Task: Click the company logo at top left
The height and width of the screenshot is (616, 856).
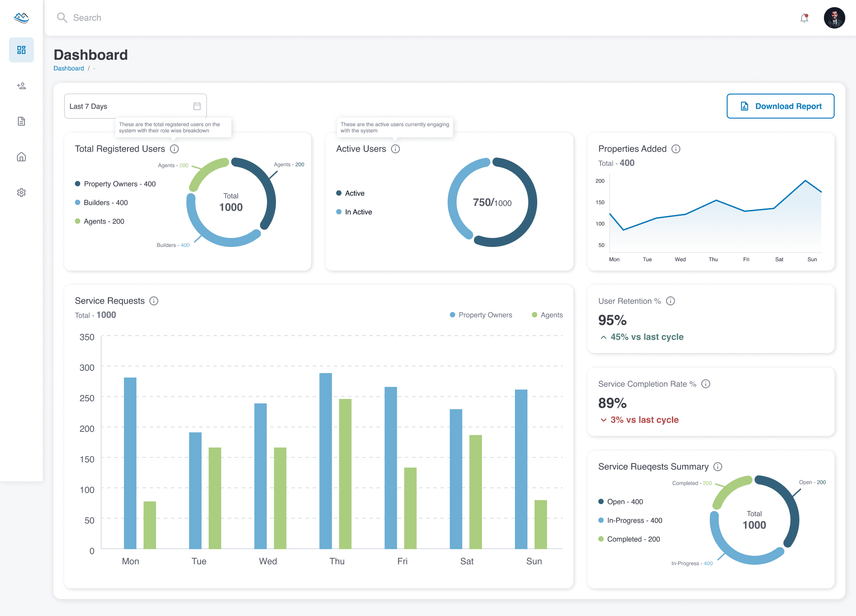Action: tap(21, 18)
